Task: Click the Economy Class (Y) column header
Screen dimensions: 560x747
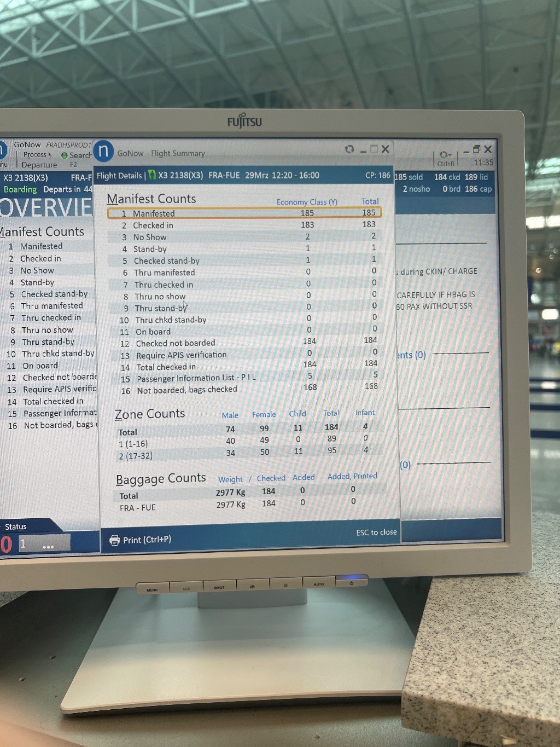Action: pyautogui.click(x=307, y=202)
